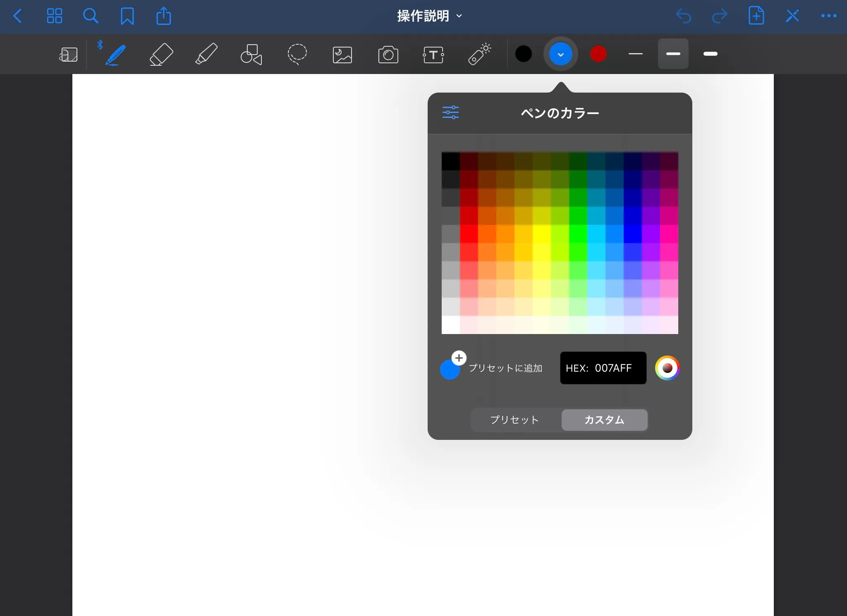Select the thickest stroke width
Image resolution: width=847 pixels, height=616 pixels.
pos(710,54)
